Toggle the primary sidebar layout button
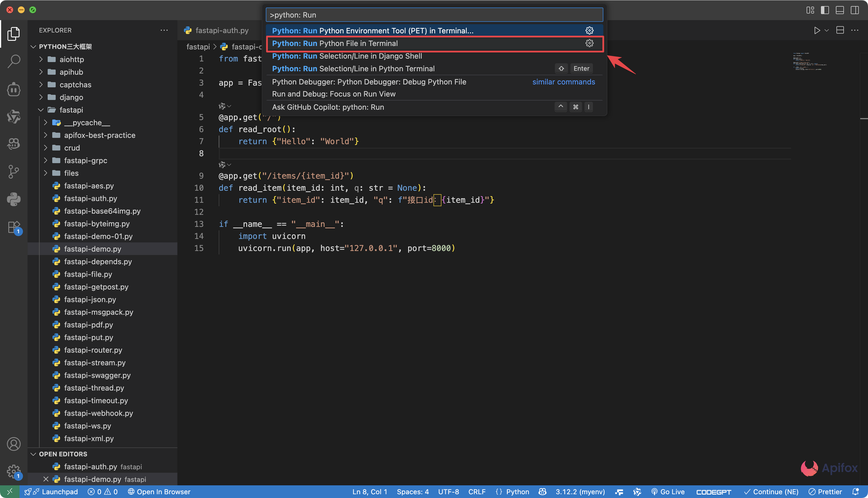This screenshot has height=498, width=868. click(x=825, y=10)
